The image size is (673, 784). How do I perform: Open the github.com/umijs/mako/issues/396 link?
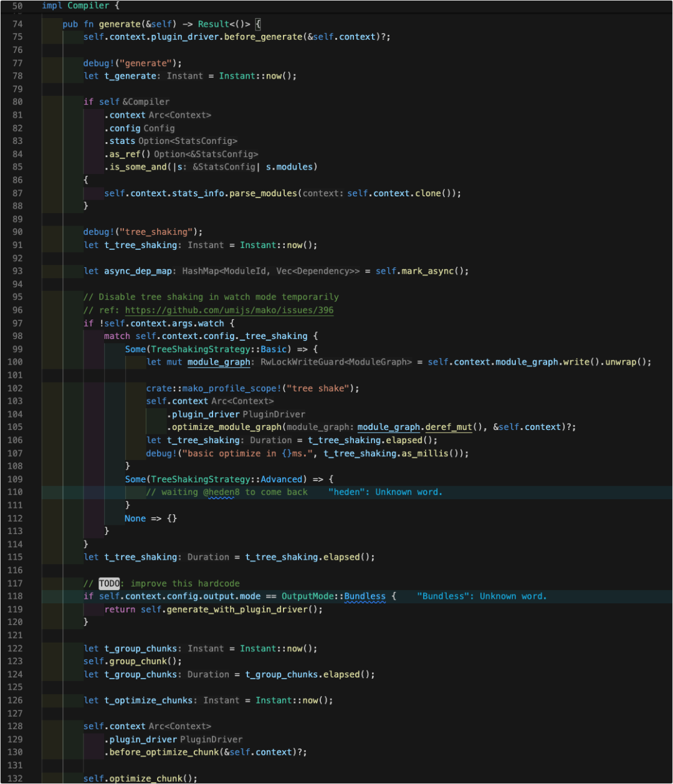coord(229,310)
